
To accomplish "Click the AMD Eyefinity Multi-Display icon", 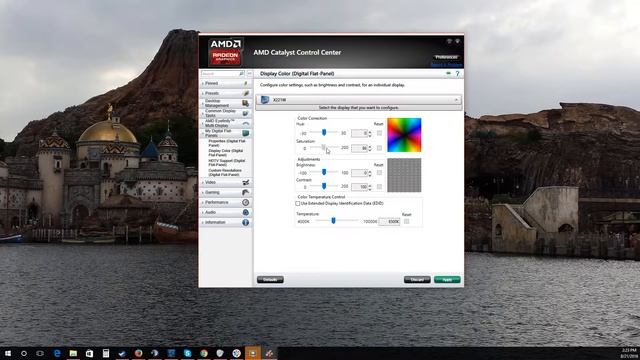I will (x=246, y=123).
